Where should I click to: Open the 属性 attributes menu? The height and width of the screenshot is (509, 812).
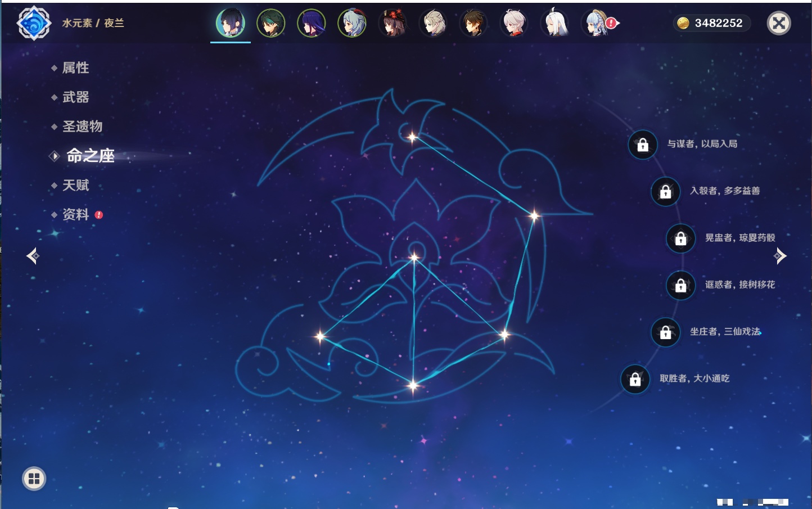(75, 68)
